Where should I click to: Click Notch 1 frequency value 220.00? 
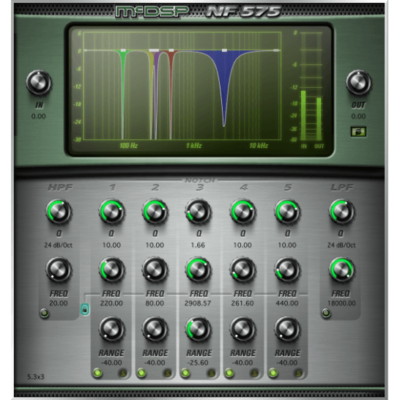111,303
